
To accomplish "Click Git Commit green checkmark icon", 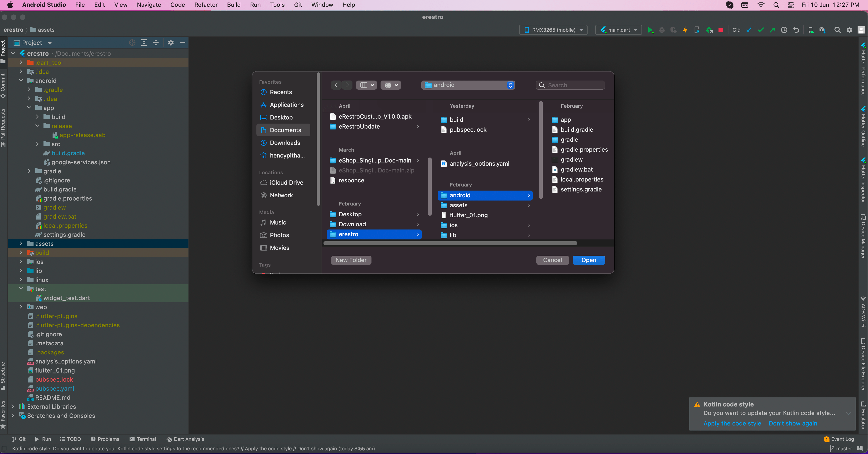I will [x=760, y=30].
